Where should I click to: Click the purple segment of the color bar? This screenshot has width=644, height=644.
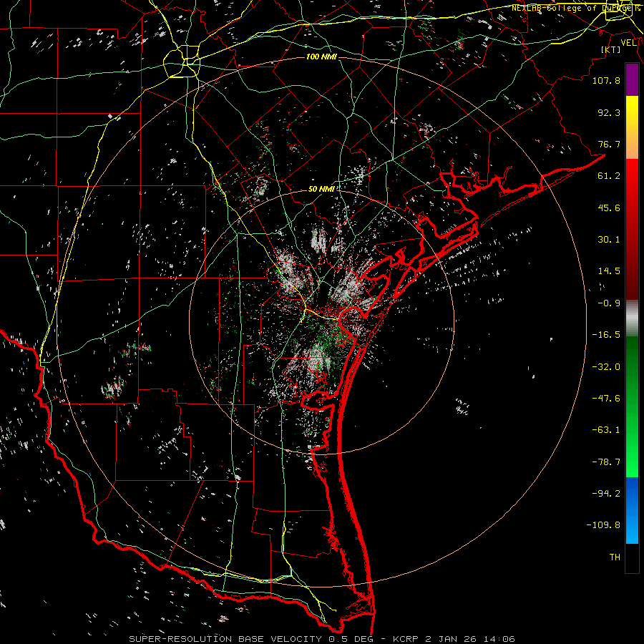point(632,80)
